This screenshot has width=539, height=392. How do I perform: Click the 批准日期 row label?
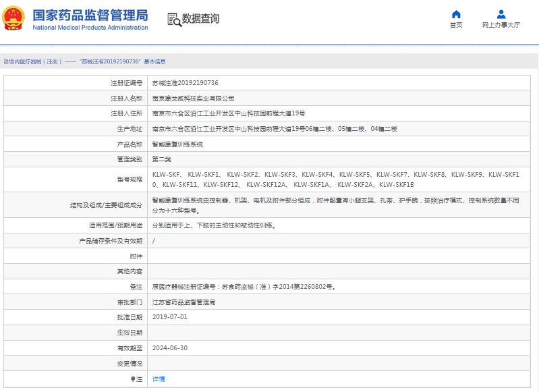tap(130, 317)
